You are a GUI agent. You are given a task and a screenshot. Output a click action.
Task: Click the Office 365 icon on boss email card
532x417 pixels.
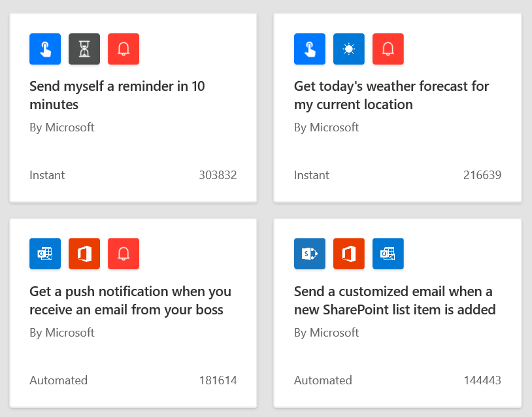[x=84, y=254]
